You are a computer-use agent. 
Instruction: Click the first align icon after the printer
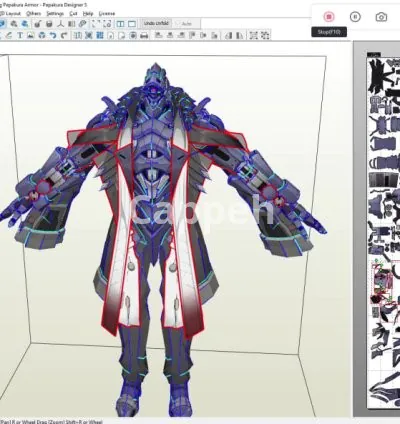click(158, 35)
